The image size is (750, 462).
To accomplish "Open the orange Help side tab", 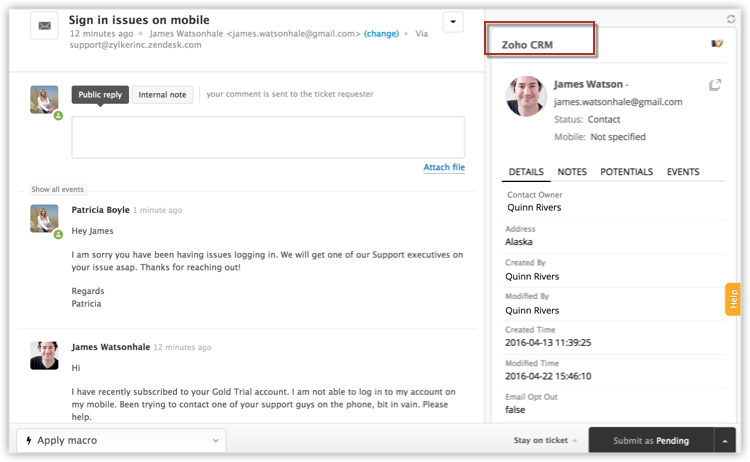I will [733, 299].
